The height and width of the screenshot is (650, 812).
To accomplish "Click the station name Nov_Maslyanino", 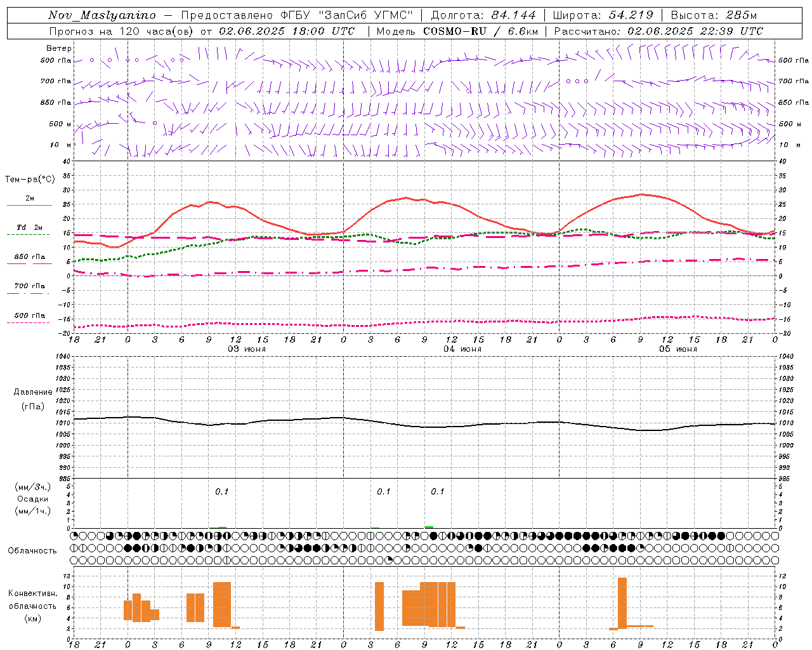I will click(102, 15).
